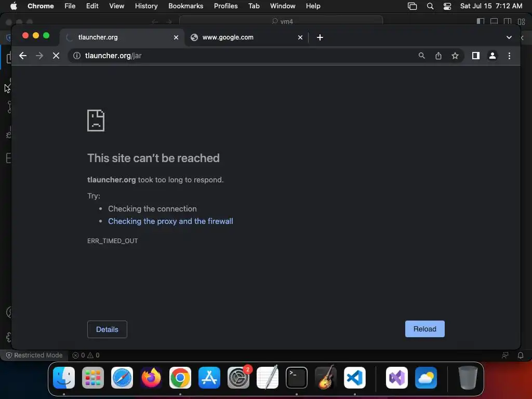Open Launchpad from the Dock

tap(93, 378)
